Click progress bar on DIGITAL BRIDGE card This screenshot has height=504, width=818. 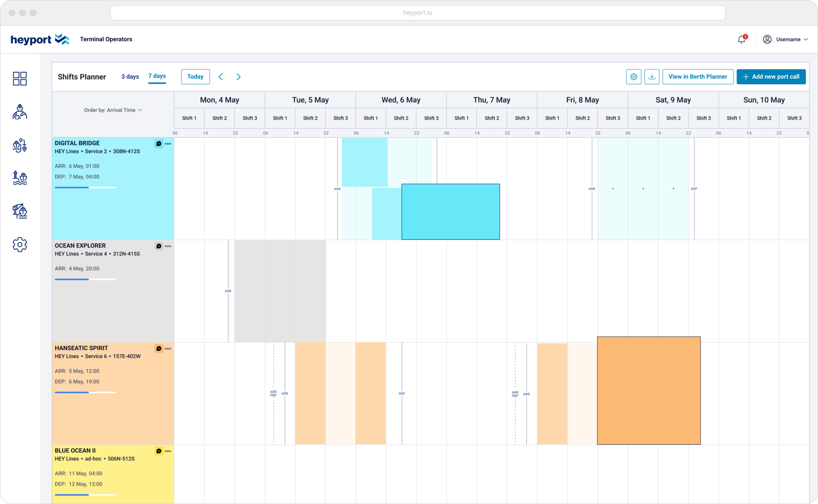85,187
